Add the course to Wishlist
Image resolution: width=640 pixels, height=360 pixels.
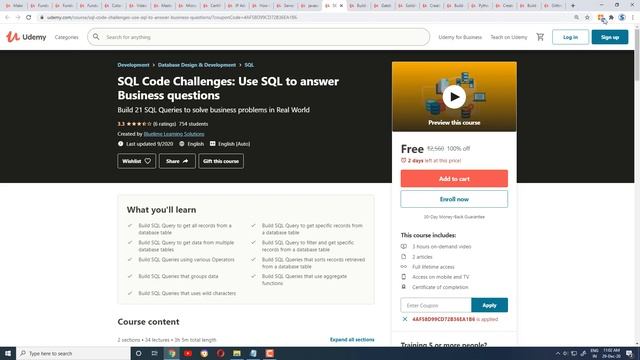pyautogui.click(x=136, y=161)
